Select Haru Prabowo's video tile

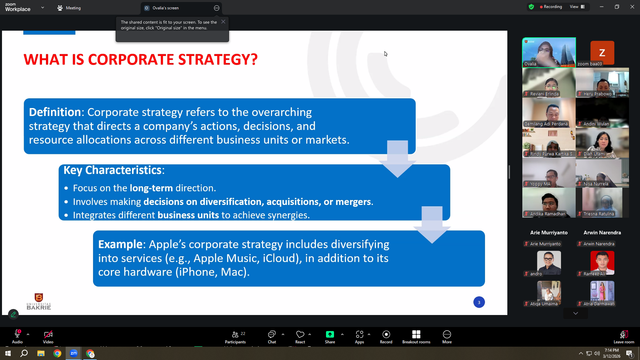click(x=602, y=82)
